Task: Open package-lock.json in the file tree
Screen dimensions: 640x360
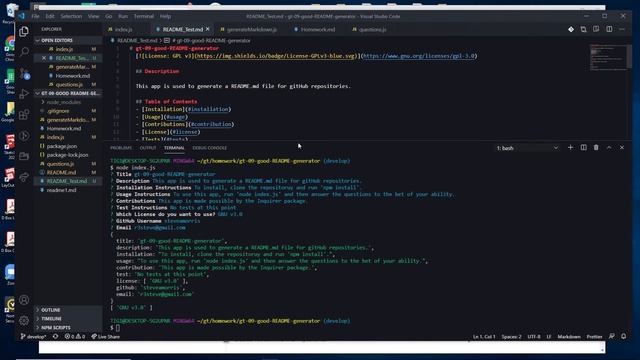Action: (x=67, y=155)
